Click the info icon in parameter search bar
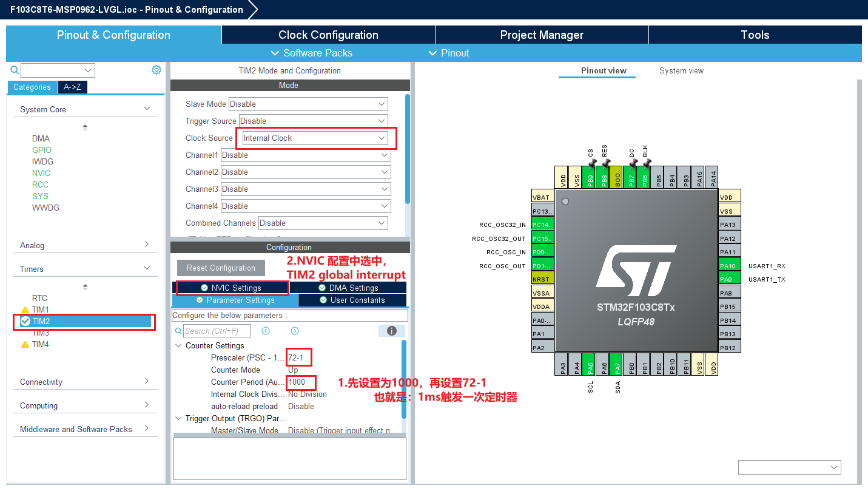The width and height of the screenshot is (868, 491). (392, 331)
